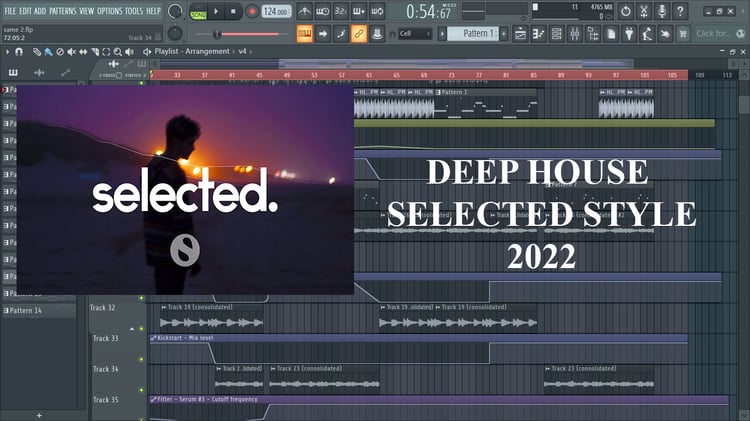750x421 pixels.
Task: Select the Zoom tool
Action: point(118,52)
